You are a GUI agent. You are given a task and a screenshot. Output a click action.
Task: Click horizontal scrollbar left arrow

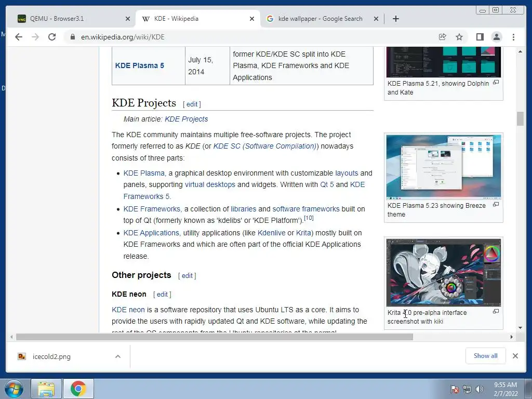[x=11, y=337]
